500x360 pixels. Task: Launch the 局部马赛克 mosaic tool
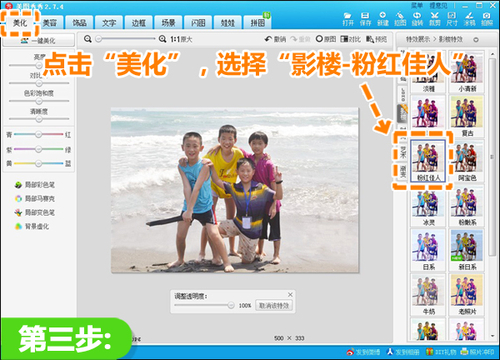point(35,199)
